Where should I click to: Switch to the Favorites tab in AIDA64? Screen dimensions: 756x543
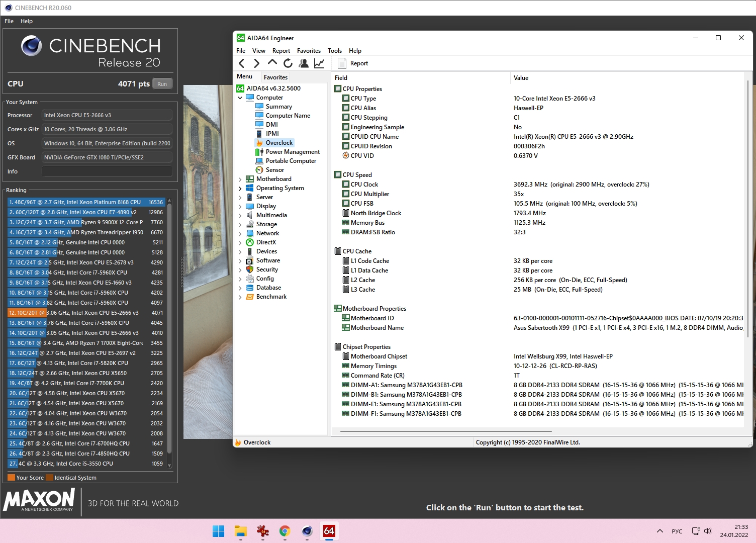[275, 77]
